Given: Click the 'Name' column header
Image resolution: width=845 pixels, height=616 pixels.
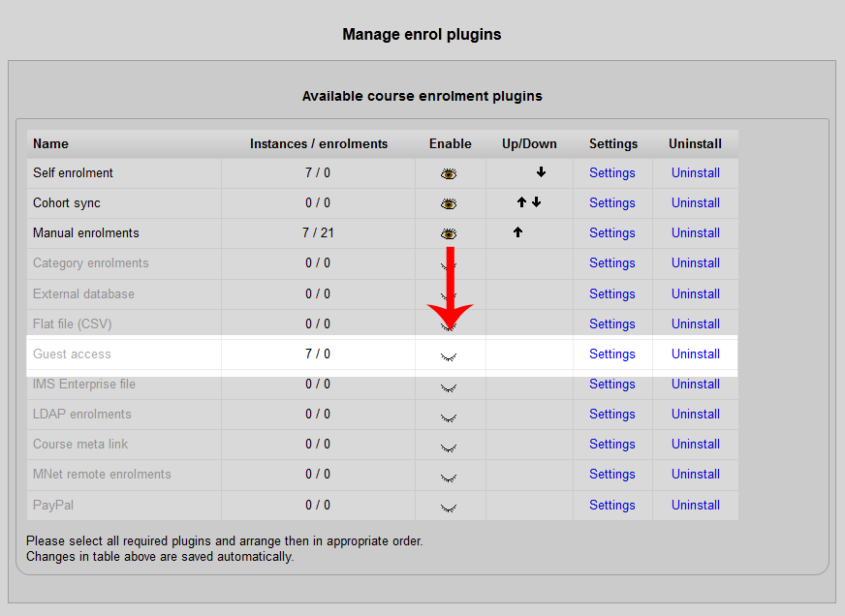Looking at the screenshot, I should [x=50, y=143].
